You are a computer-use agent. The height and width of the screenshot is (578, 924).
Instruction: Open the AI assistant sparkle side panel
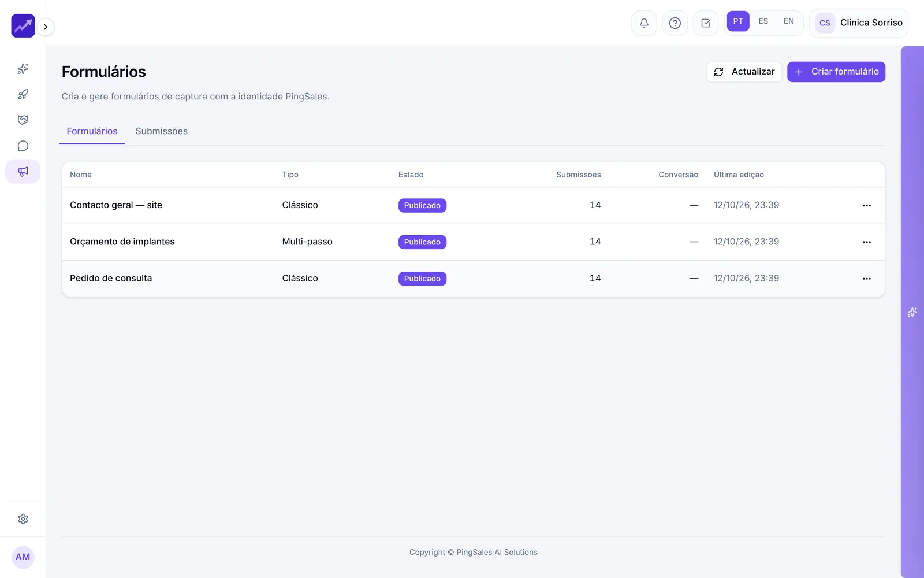click(x=912, y=312)
